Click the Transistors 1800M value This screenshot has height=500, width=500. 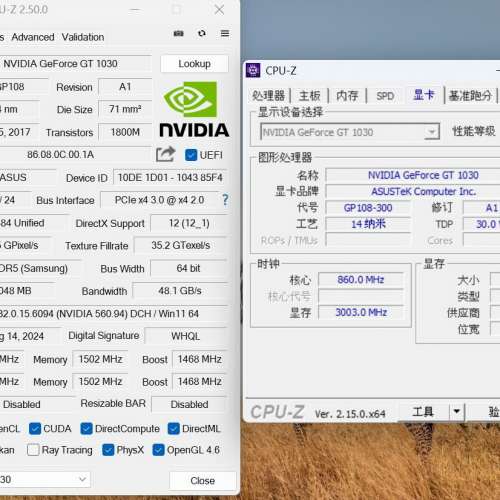tap(125, 132)
